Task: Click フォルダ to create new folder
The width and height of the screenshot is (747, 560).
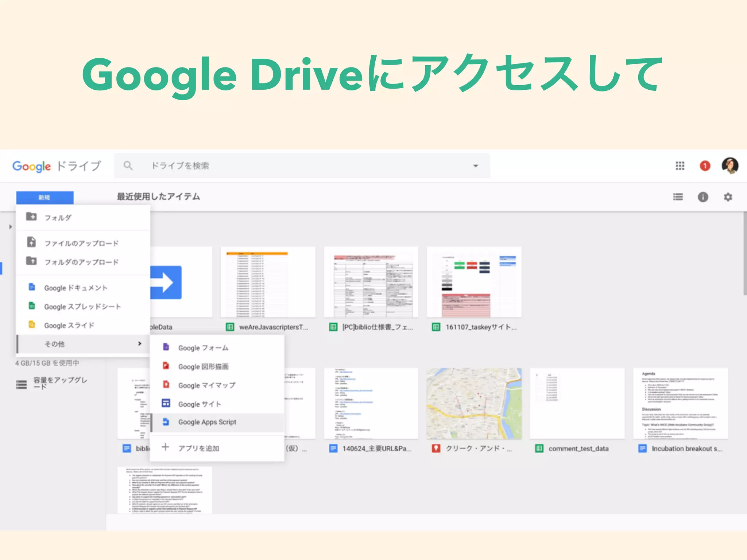Action: coord(58,218)
